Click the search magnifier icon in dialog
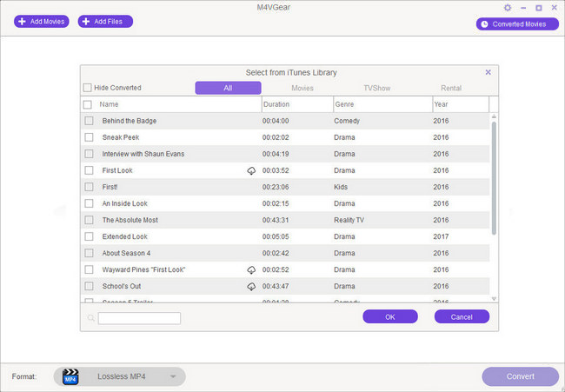Image resolution: width=565 pixels, height=392 pixels. coord(90,318)
